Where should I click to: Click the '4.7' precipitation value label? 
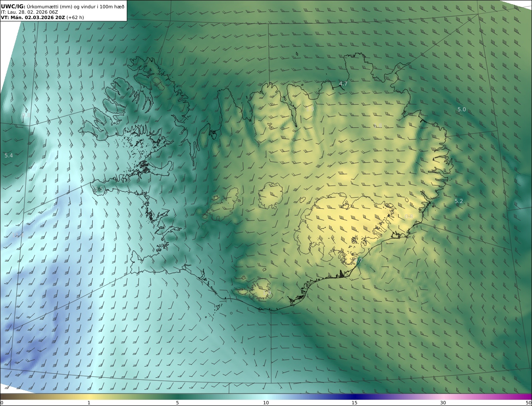point(343,83)
